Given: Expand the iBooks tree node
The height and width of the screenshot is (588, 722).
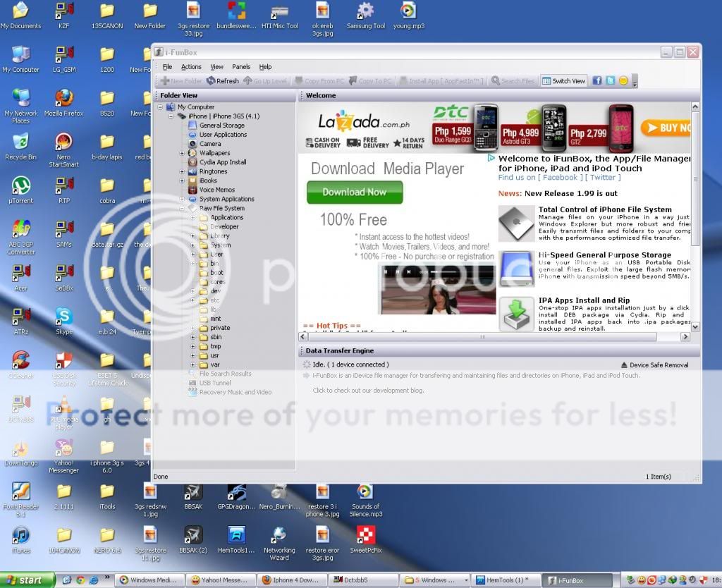Looking at the screenshot, I should (182, 180).
